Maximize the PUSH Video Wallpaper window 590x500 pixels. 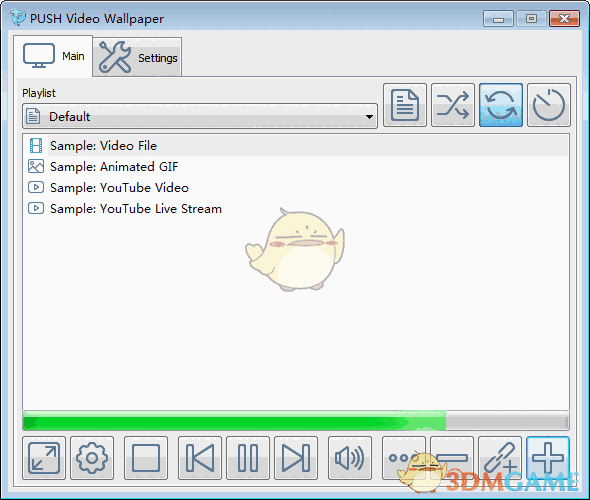click(531, 18)
